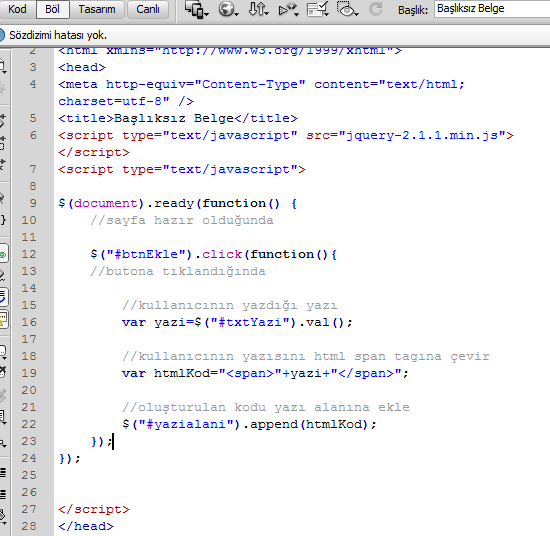Click comment '//sayfa hazır olduğunda'
550x536 pixels.
[x=182, y=221]
